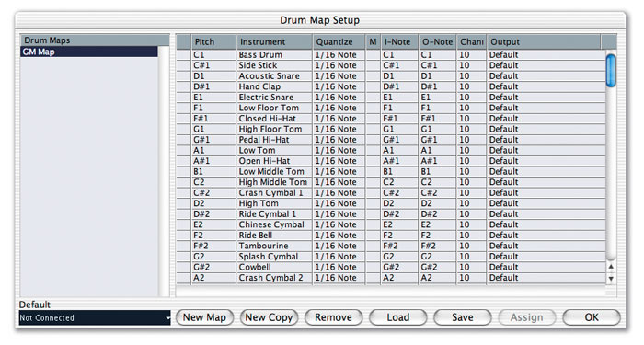Remove the selected drum map
644x345 pixels.
tap(333, 317)
